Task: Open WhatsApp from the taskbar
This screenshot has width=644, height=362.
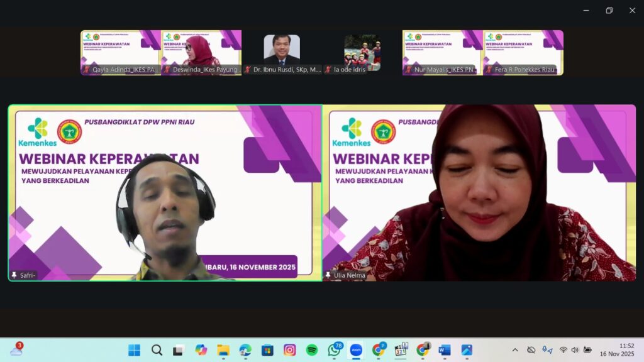Action: 334,350
